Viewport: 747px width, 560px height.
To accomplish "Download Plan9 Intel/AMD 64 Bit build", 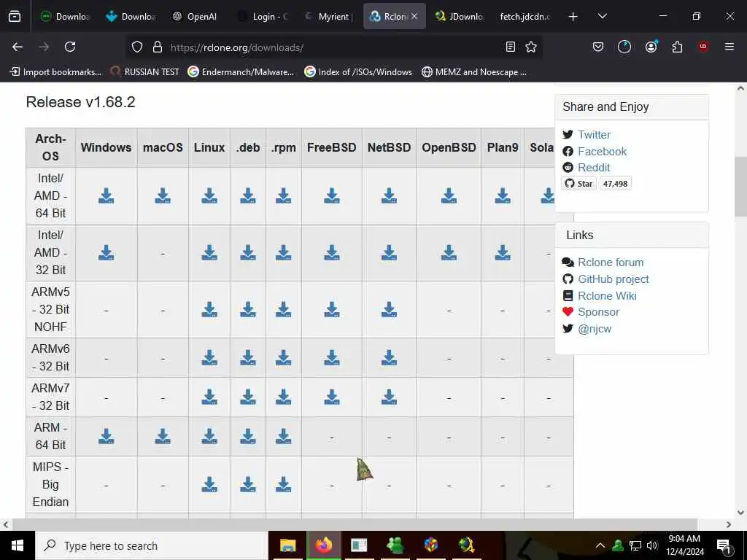I will (x=503, y=195).
